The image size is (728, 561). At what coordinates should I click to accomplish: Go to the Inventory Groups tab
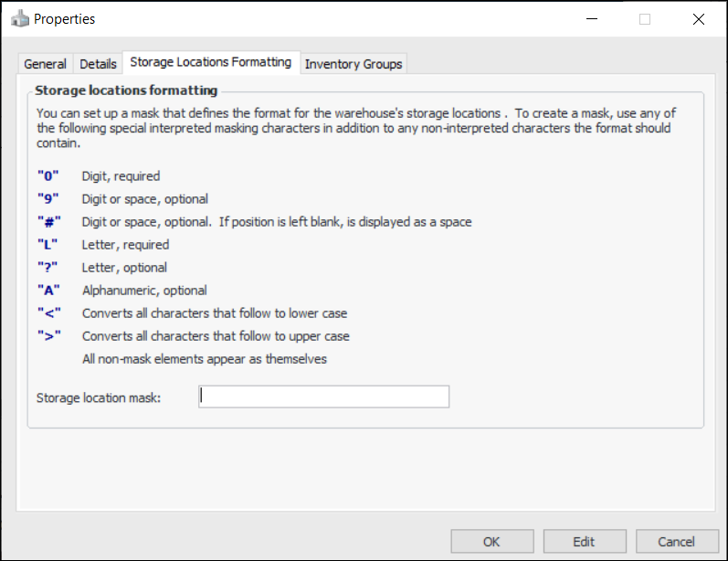tap(353, 64)
